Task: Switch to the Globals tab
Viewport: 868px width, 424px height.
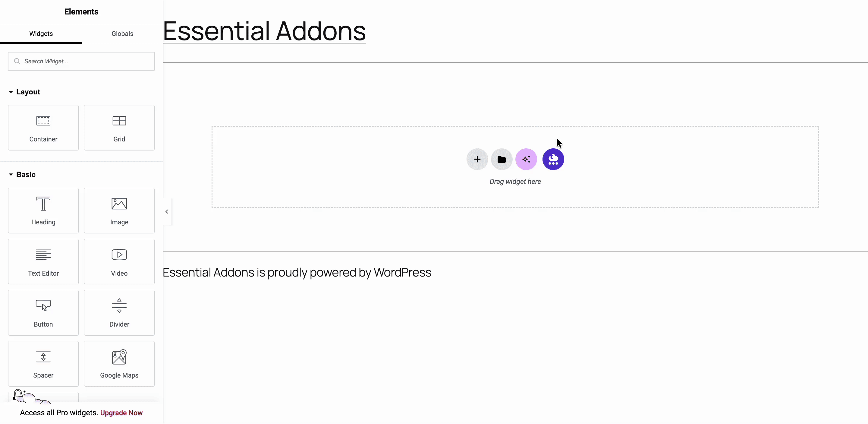Action: pos(122,34)
